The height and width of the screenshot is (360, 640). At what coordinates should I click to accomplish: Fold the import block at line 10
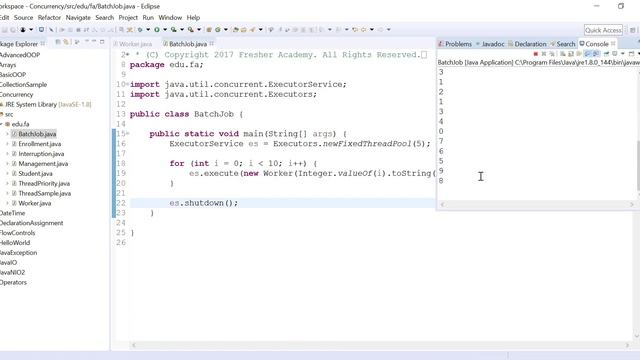(x=127, y=84)
